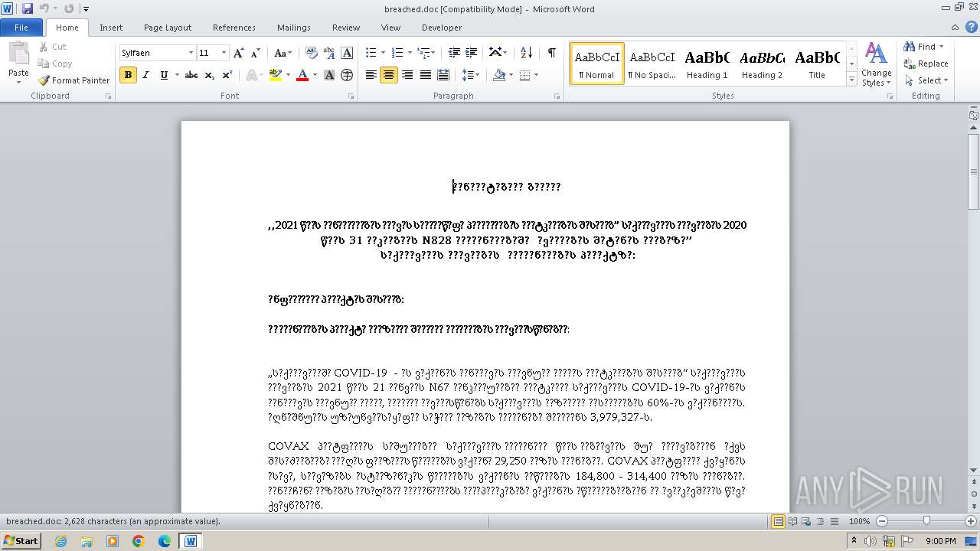Click the Paste clipboard icon
This screenshot has width=980, height=551.
click(18, 54)
